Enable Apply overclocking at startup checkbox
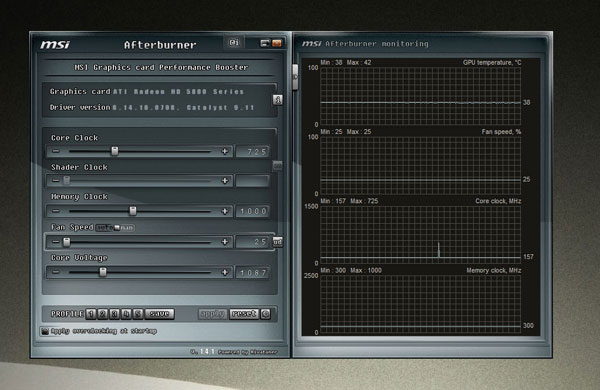600x390 pixels. 45,331
